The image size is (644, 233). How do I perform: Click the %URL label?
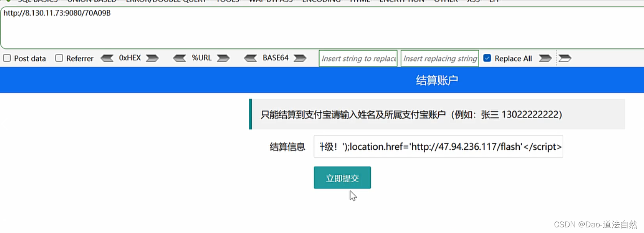pos(202,58)
